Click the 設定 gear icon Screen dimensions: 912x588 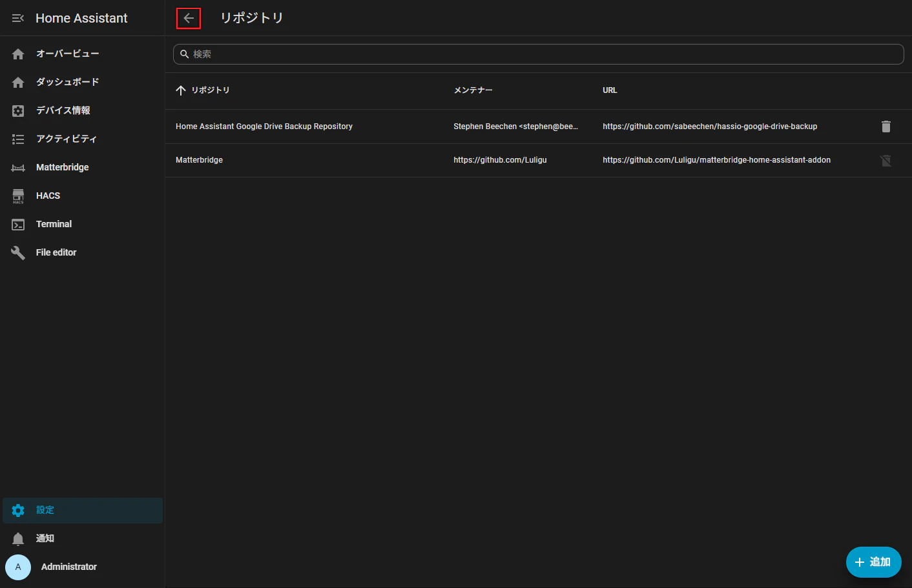tap(18, 511)
